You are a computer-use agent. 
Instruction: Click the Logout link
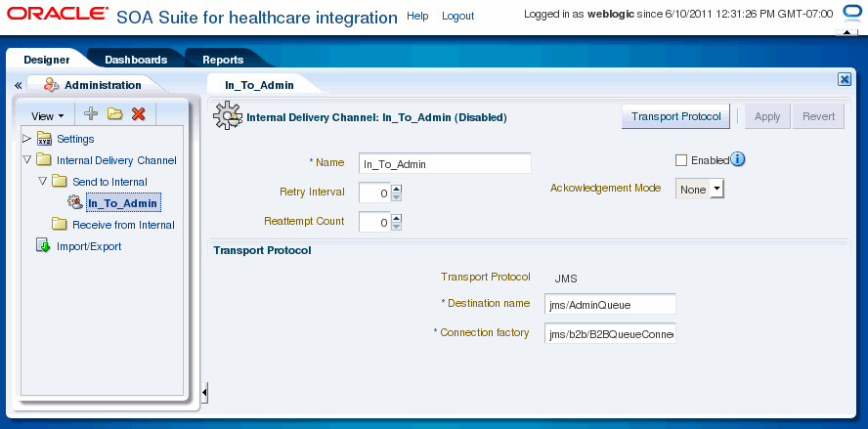457,16
